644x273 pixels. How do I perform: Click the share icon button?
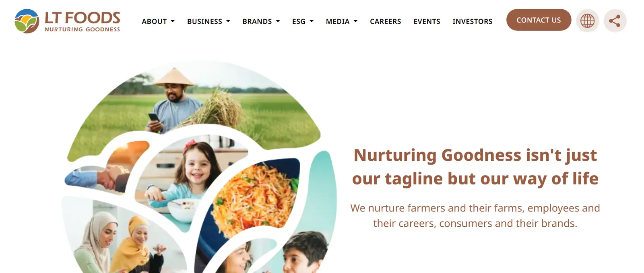[615, 21]
